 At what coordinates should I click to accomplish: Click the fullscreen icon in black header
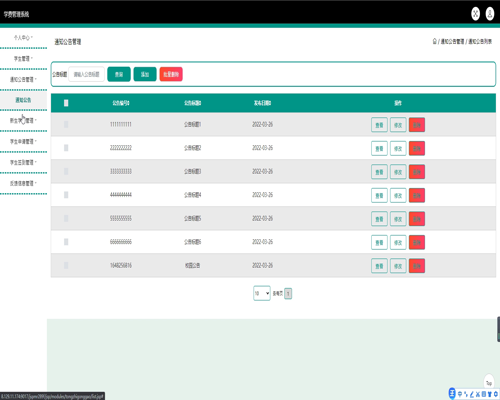tap(475, 14)
